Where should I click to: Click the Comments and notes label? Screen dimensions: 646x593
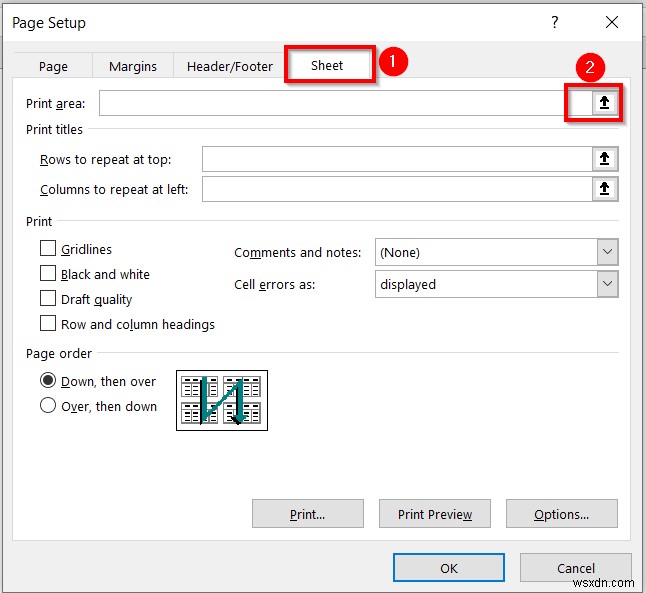pyautogui.click(x=297, y=252)
